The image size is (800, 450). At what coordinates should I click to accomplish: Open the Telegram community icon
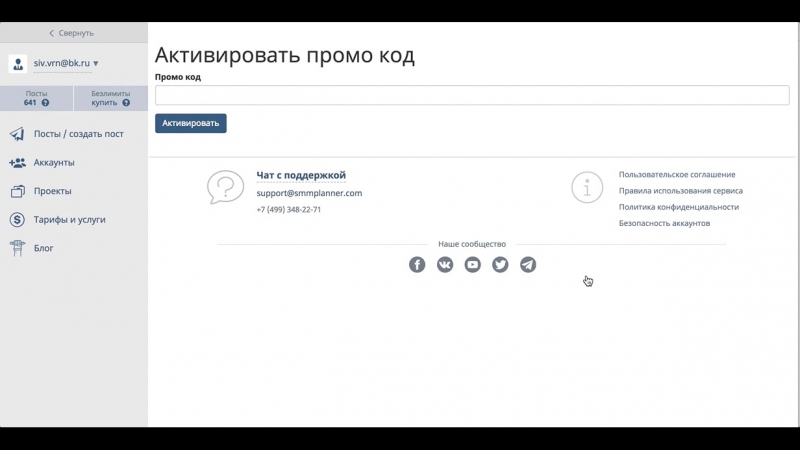click(528, 265)
